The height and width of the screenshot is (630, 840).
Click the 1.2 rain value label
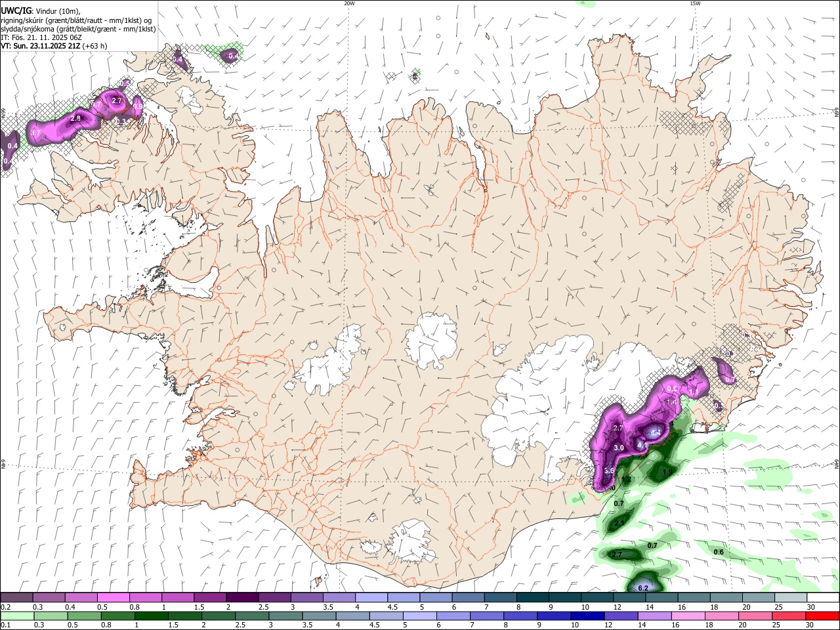tap(626, 480)
